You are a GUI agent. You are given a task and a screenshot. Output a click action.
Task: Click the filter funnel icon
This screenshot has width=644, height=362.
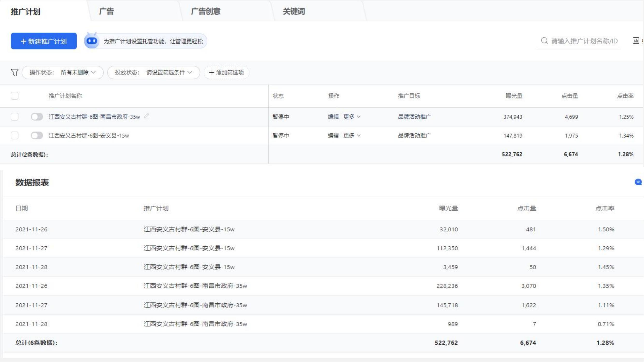coord(15,72)
